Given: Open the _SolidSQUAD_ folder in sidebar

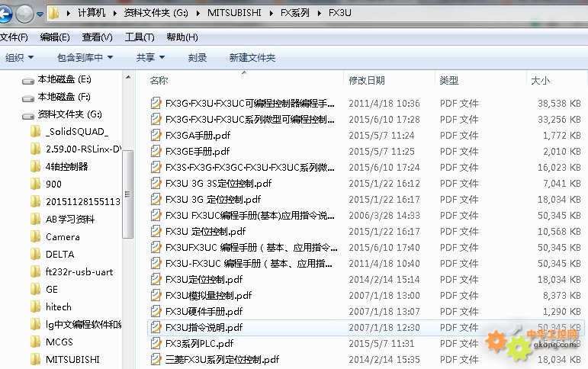Looking at the screenshot, I should pyautogui.click(x=77, y=132).
